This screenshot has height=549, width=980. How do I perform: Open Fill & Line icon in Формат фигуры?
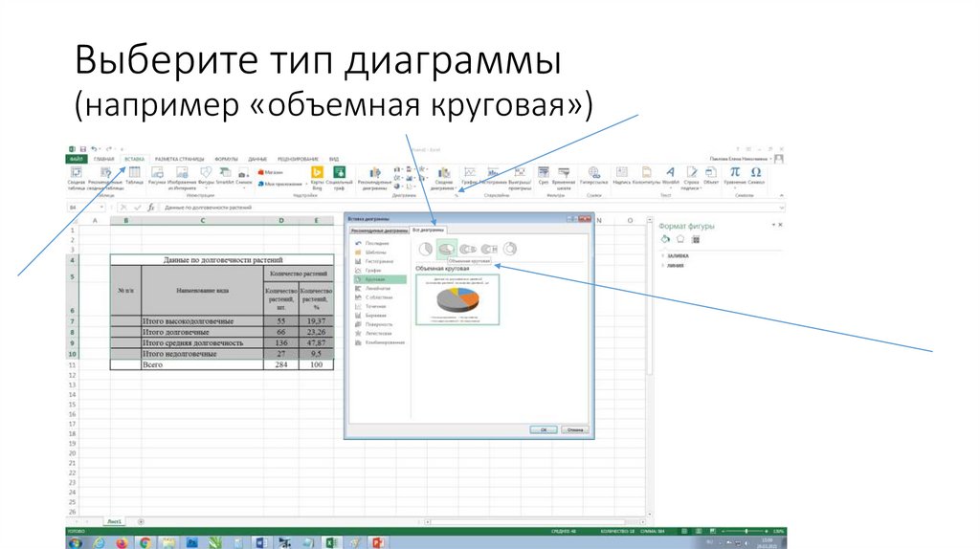tap(666, 239)
